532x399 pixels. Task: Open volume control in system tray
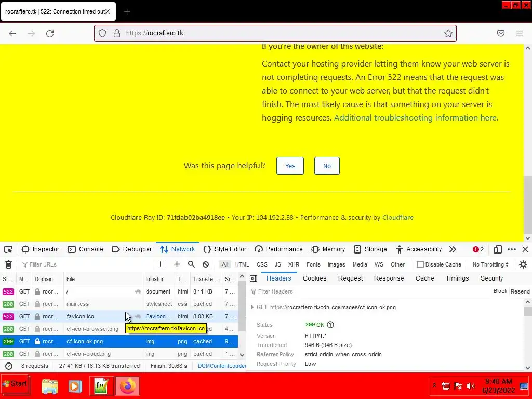click(x=471, y=386)
